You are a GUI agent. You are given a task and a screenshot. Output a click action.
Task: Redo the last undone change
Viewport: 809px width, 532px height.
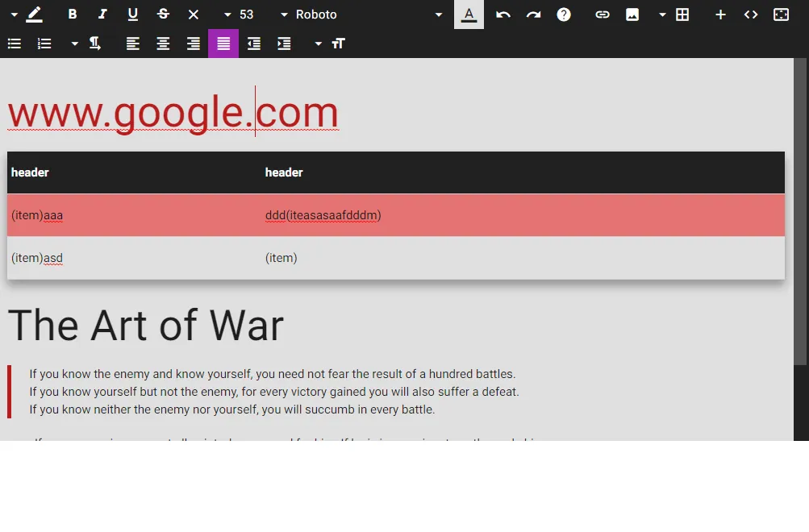tap(533, 15)
